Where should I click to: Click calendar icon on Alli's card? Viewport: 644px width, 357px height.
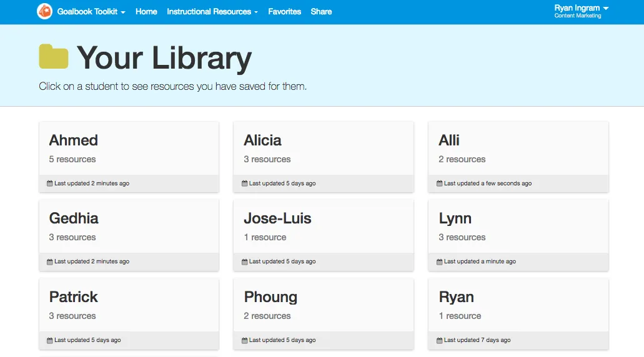pos(440,183)
